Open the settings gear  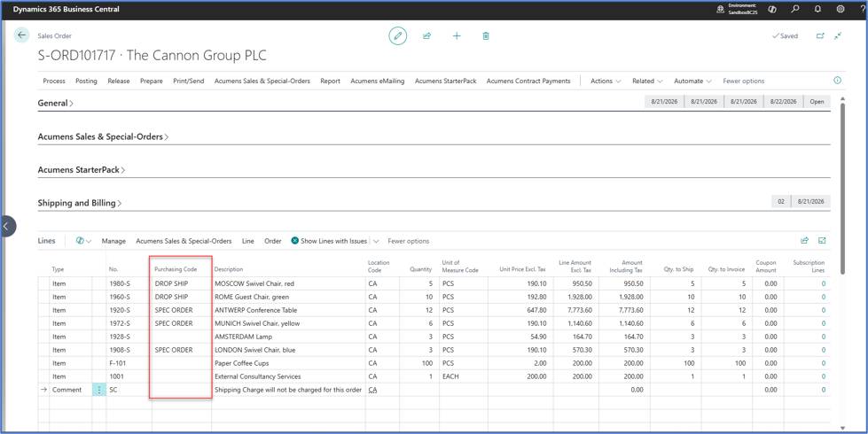tap(841, 9)
